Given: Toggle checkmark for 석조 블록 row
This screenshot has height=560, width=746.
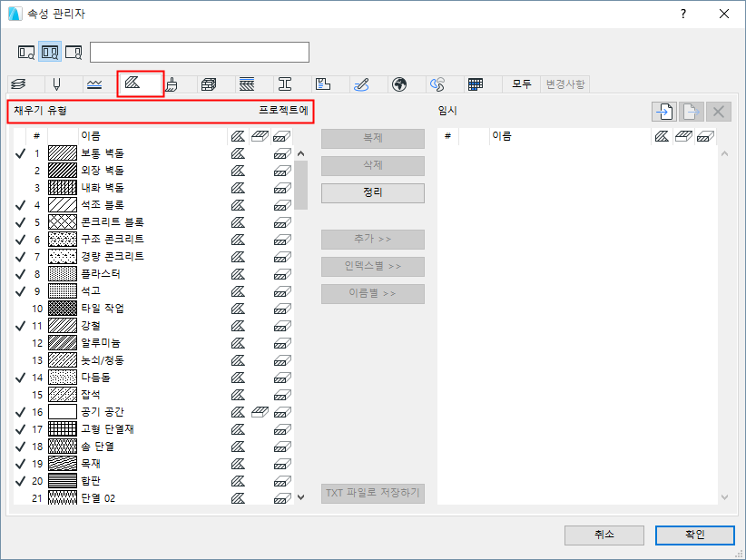Looking at the screenshot, I should [21, 205].
